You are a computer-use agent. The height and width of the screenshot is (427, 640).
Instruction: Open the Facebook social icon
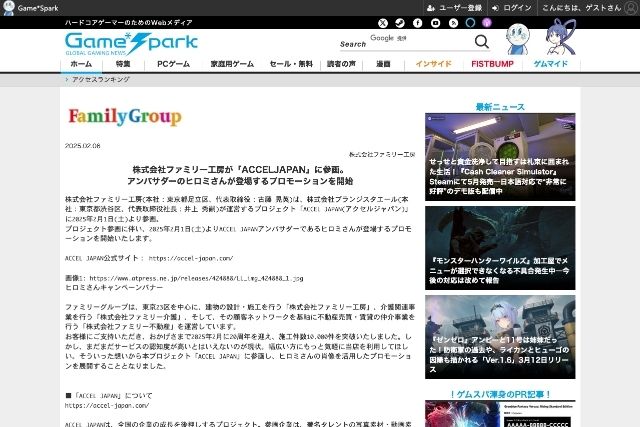(x=418, y=23)
